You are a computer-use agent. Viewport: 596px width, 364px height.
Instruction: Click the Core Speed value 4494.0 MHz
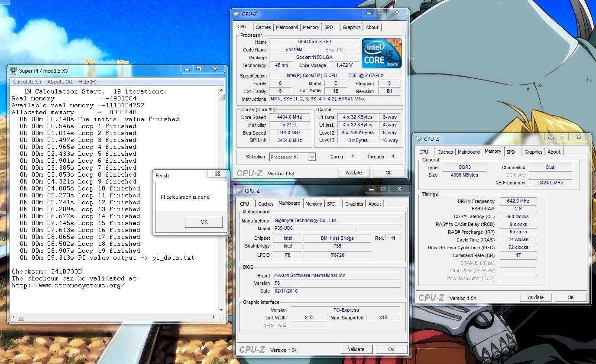290,117
